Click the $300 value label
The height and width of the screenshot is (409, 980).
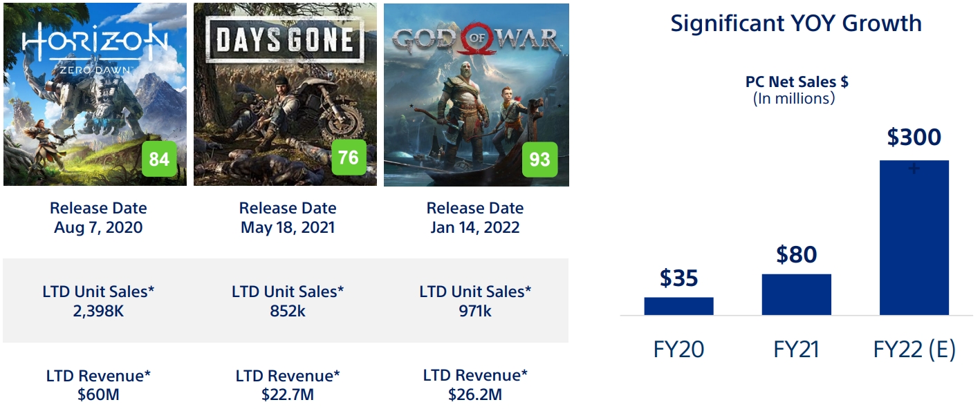[x=914, y=137]
